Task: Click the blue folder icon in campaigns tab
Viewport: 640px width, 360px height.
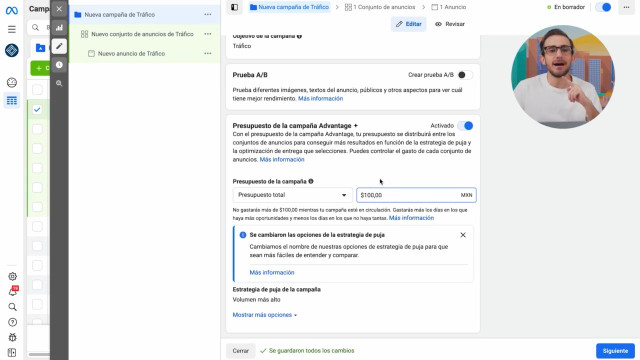Action: (x=40, y=48)
